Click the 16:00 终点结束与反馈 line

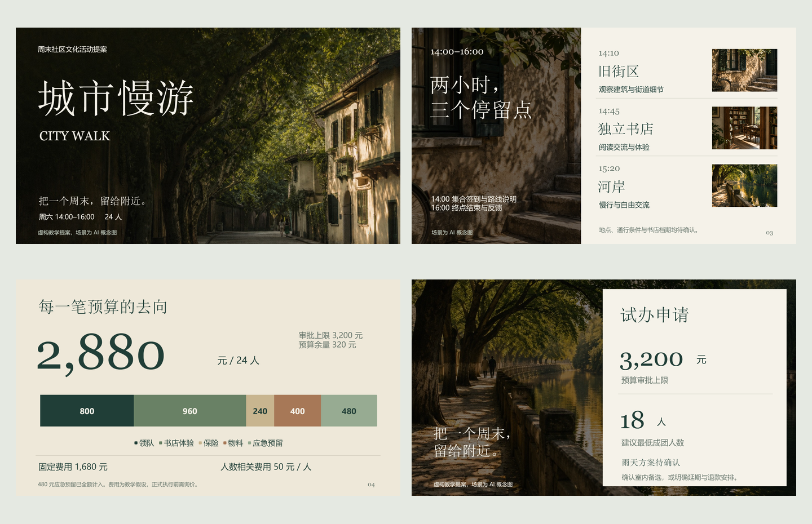(466, 208)
